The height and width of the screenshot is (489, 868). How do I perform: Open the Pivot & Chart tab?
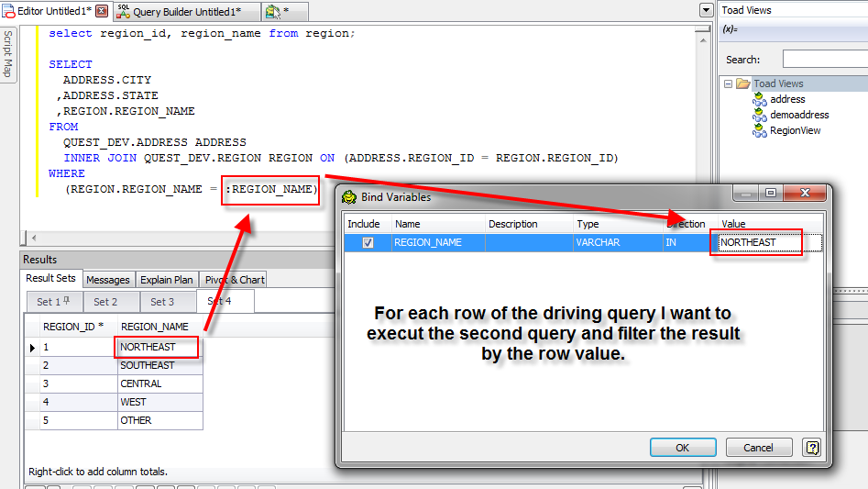[235, 280]
